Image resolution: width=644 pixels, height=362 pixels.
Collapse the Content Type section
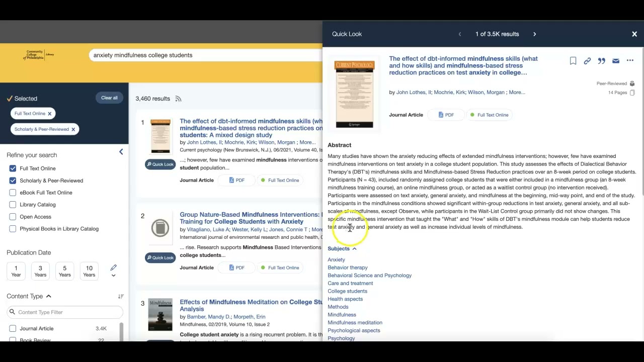coord(29,296)
